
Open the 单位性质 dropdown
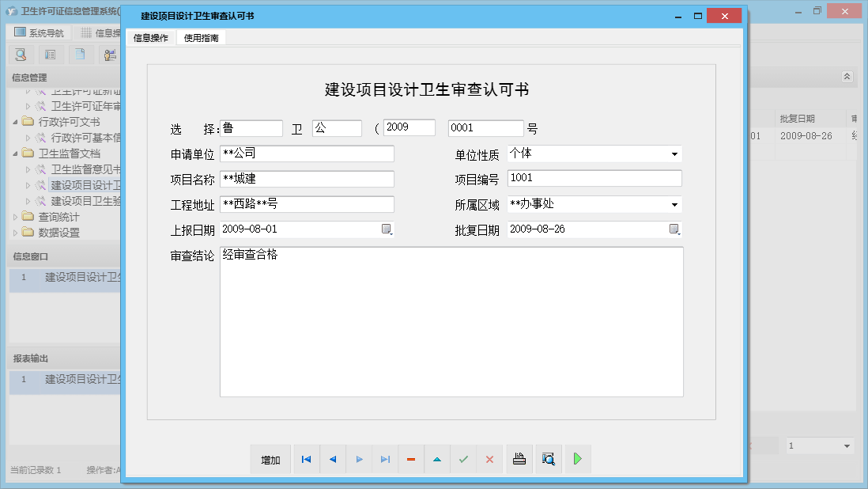pyautogui.click(x=674, y=154)
